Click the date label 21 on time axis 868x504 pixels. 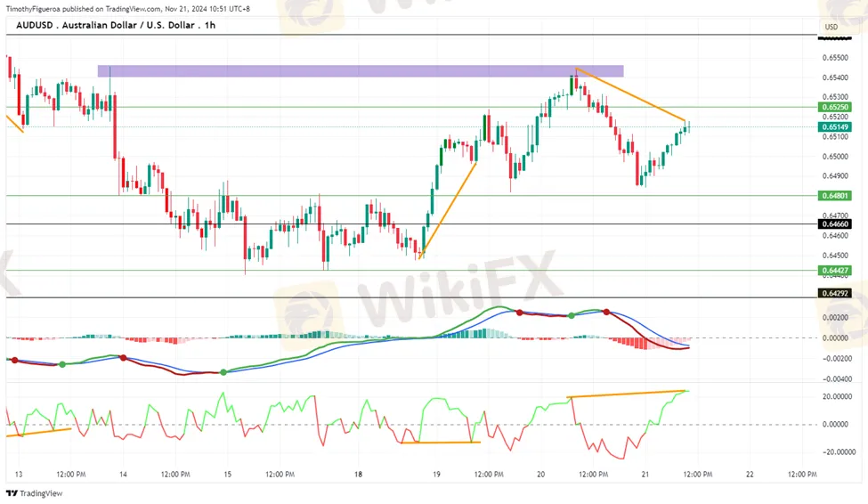click(x=645, y=475)
